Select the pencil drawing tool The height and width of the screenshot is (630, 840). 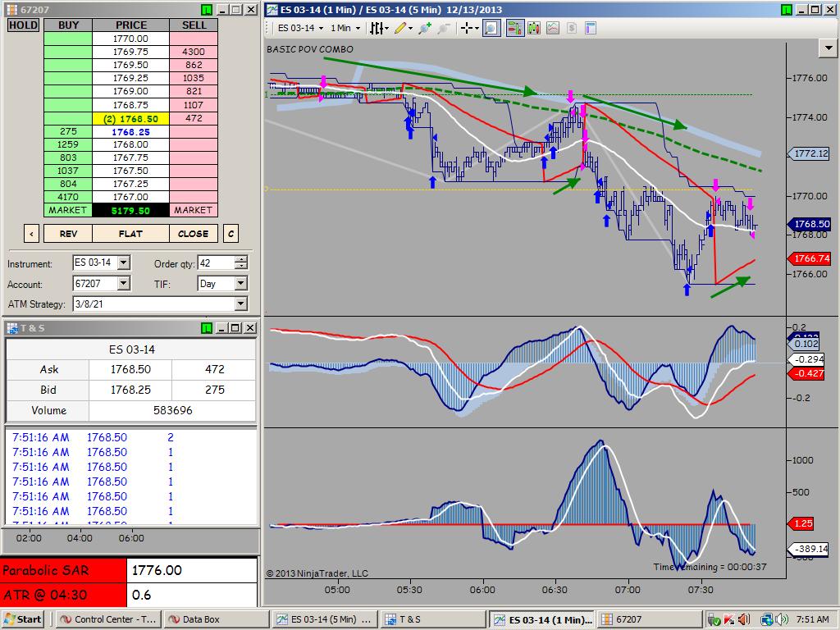(400, 29)
